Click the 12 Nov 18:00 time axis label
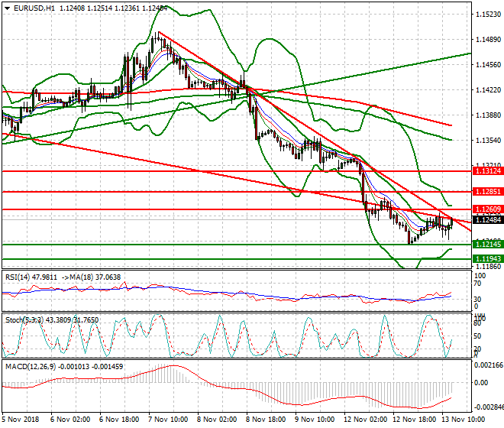This screenshot has width=504, height=428. 414,420
